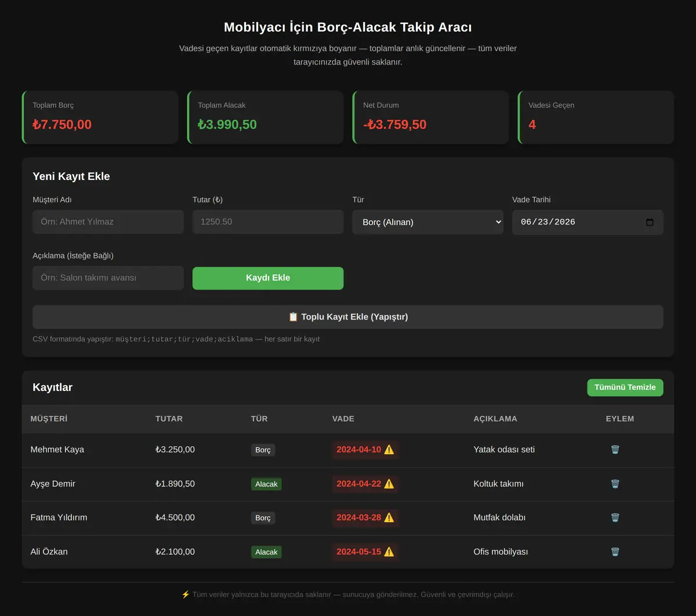Focus the Açıklama (İsteğe Bağlı) field
Screen dimensions: 696x616
pyautogui.click(x=108, y=278)
